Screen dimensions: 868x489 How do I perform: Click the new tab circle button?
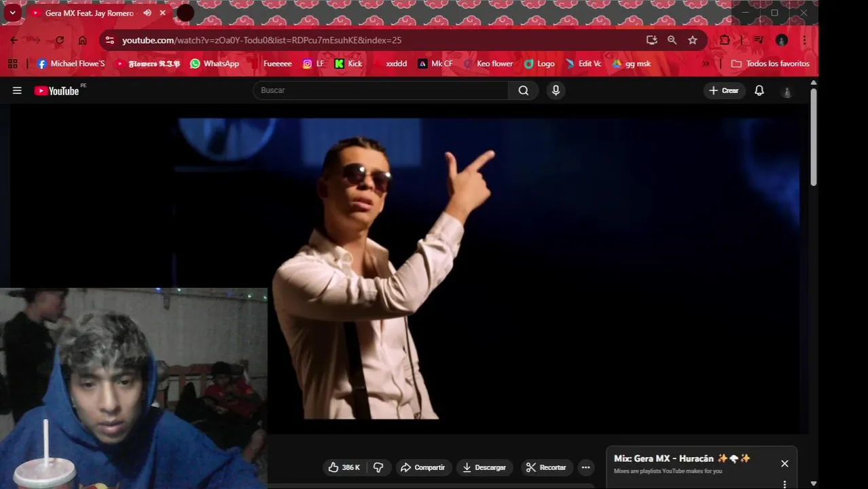(185, 13)
